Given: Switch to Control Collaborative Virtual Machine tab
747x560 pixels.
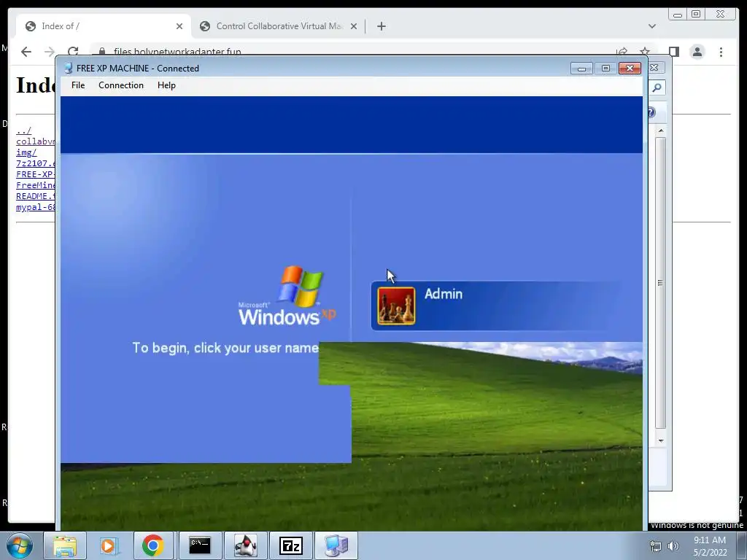Looking at the screenshot, I should tap(278, 26).
